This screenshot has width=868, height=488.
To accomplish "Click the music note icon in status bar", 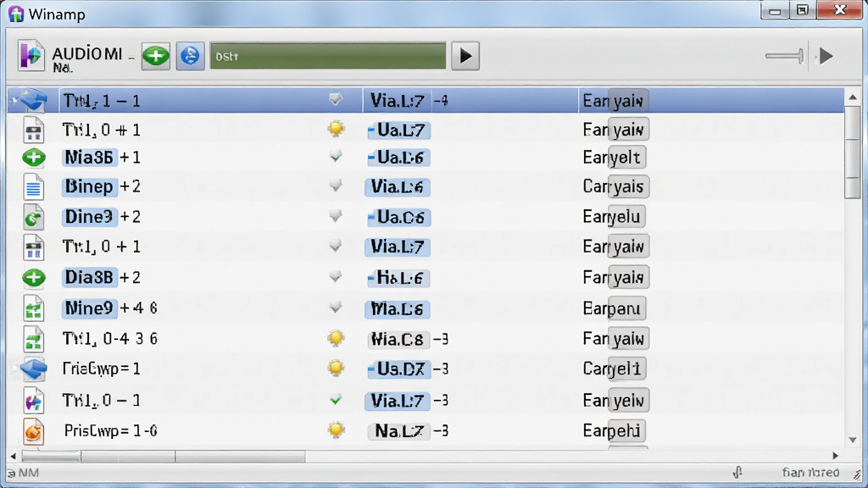I will (737, 472).
